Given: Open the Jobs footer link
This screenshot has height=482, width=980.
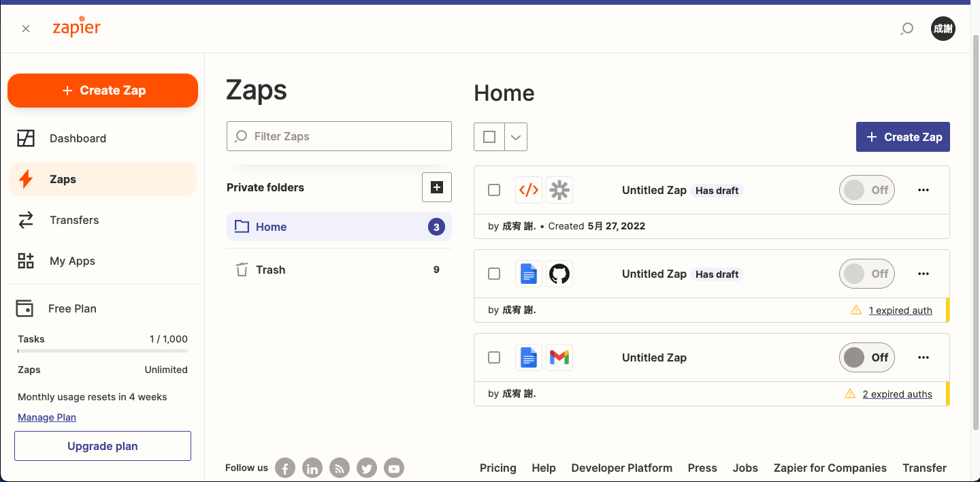Looking at the screenshot, I should [745, 468].
